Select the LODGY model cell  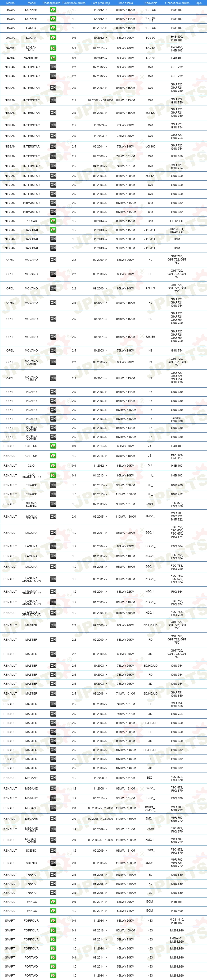tap(31, 28)
